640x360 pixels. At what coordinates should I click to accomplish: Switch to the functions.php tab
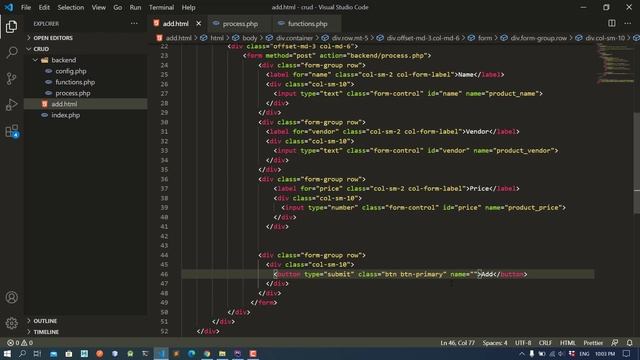click(307, 24)
